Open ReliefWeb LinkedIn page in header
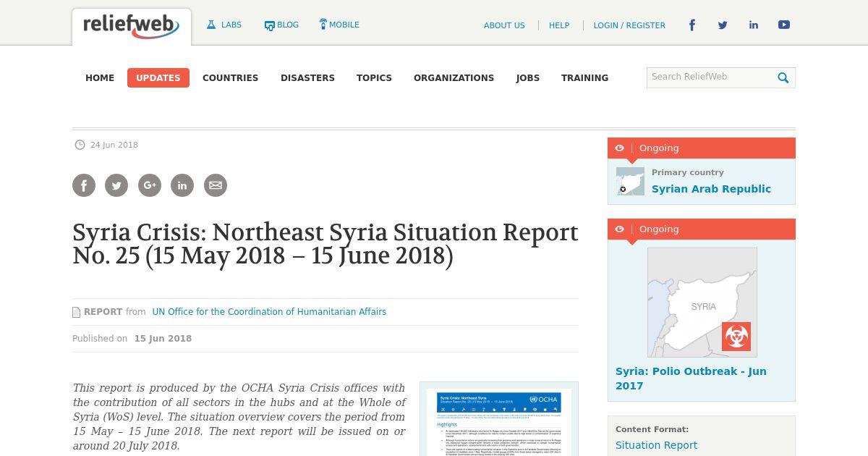The image size is (868, 456). point(753,25)
